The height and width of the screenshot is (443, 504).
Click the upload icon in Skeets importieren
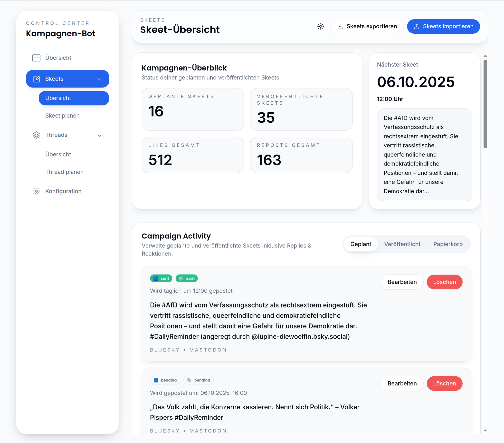(x=416, y=26)
